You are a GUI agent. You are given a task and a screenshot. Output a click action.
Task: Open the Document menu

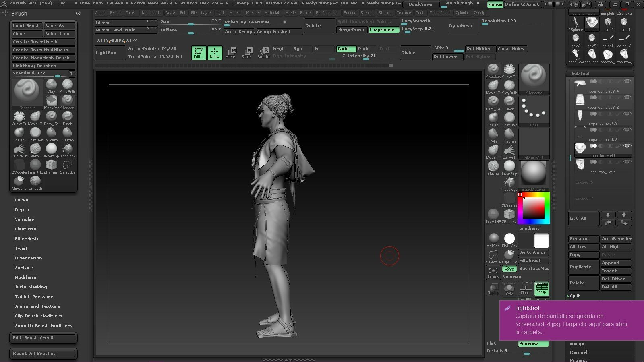click(150, 13)
